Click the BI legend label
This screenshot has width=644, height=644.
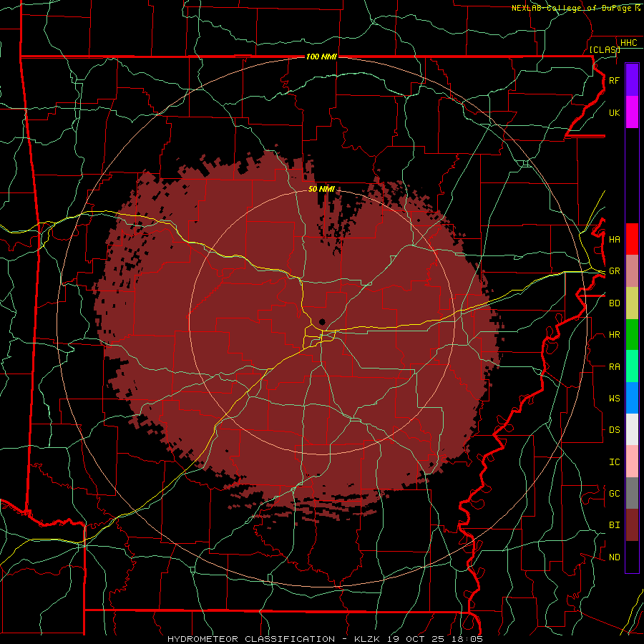click(x=614, y=525)
